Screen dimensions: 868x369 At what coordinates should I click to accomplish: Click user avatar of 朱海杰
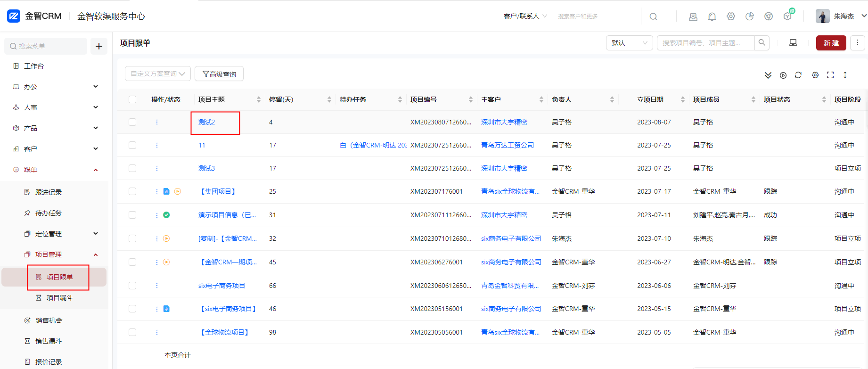823,16
